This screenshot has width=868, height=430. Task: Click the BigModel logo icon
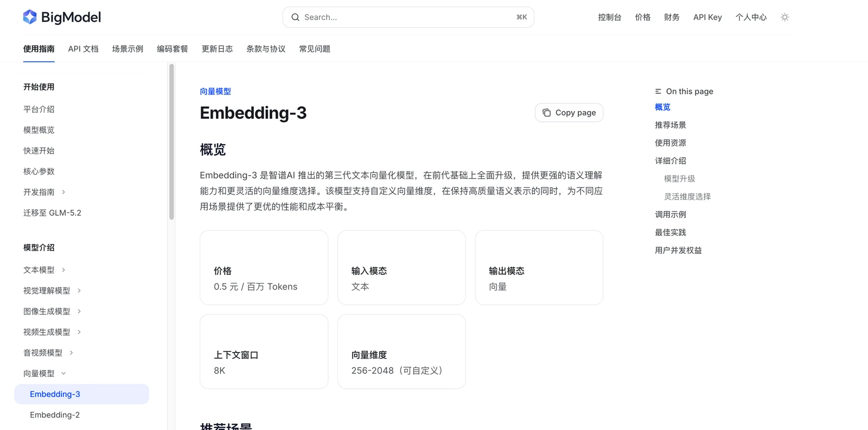pos(30,17)
